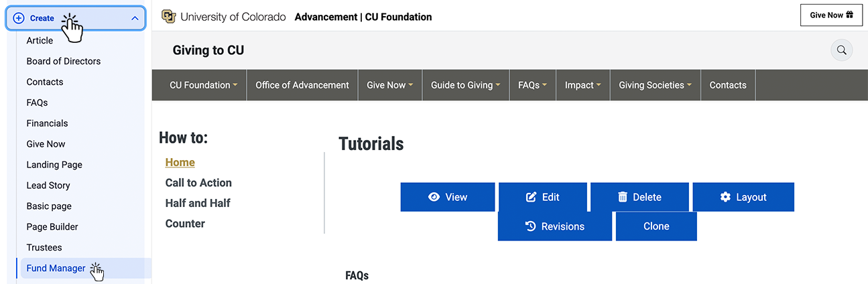Click the pencil icon on Edit button
868x284 pixels.
[x=532, y=197]
